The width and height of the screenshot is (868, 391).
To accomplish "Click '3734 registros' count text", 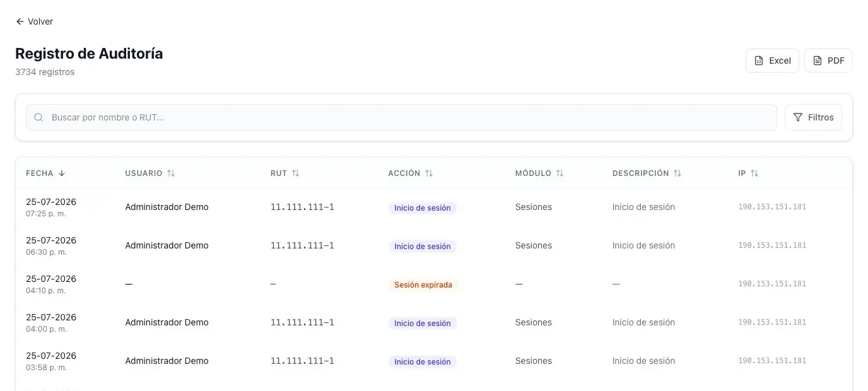I will [x=45, y=72].
